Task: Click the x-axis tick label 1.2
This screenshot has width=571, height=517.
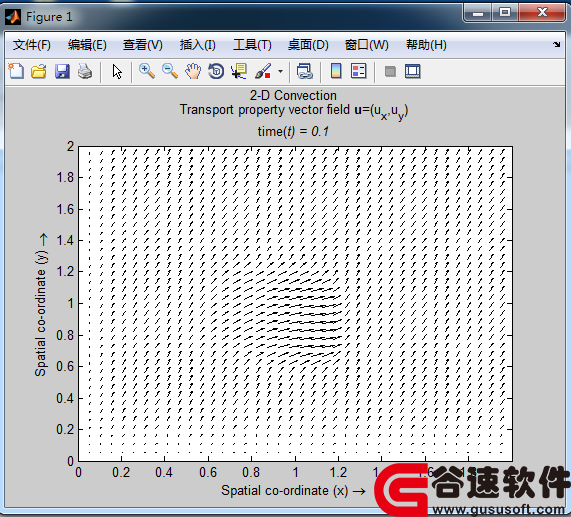Action: [x=338, y=473]
